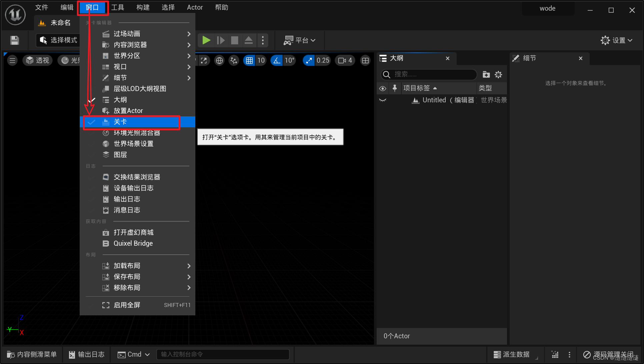This screenshot has height=364, width=644.
Task: Click the outliner settings gear icon
Action: [498, 74]
